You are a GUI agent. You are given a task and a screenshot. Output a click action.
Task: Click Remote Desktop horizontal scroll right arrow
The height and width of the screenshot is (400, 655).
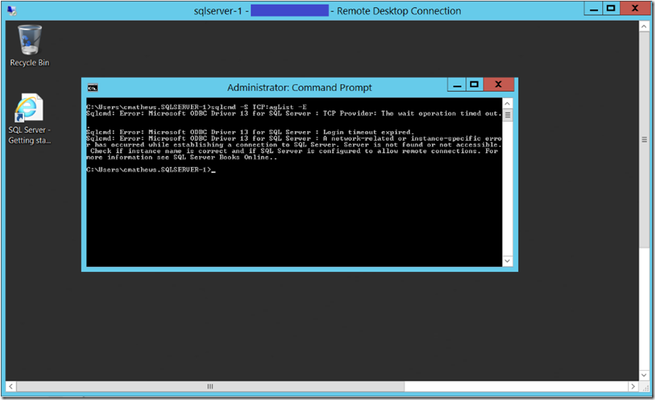[633, 386]
